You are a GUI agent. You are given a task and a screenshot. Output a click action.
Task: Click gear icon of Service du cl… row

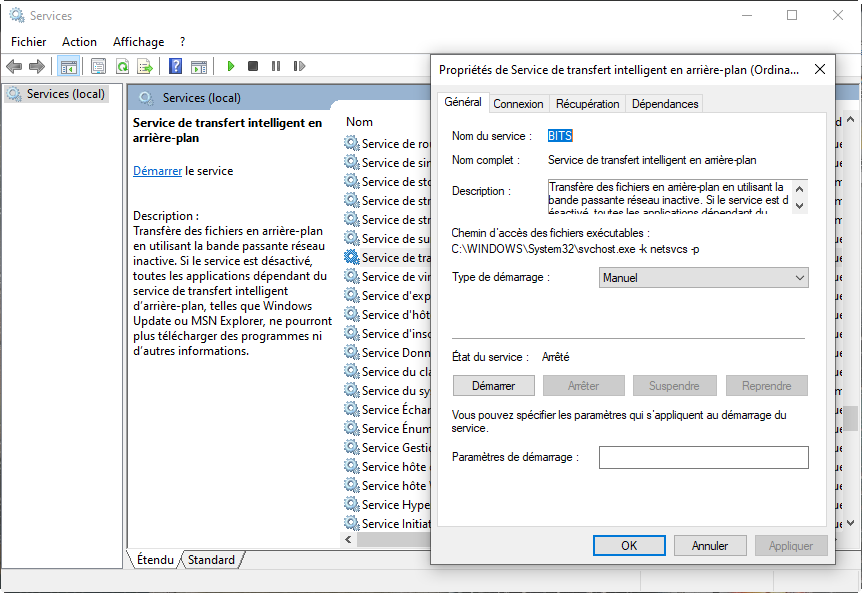[x=352, y=372]
